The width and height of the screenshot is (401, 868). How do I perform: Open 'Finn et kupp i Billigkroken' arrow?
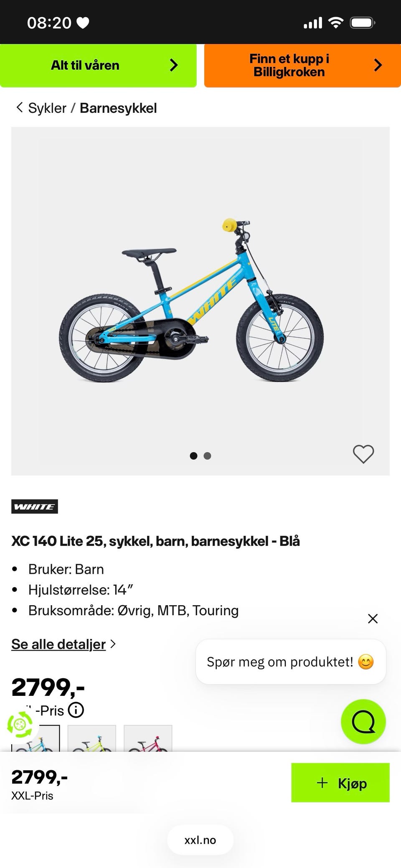(x=378, y=65)
